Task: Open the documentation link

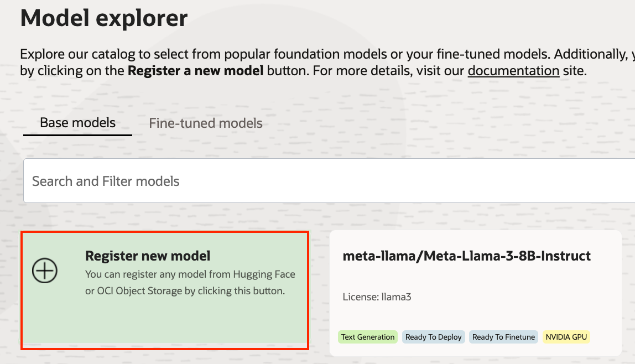Action: click(x=513, y=71)
